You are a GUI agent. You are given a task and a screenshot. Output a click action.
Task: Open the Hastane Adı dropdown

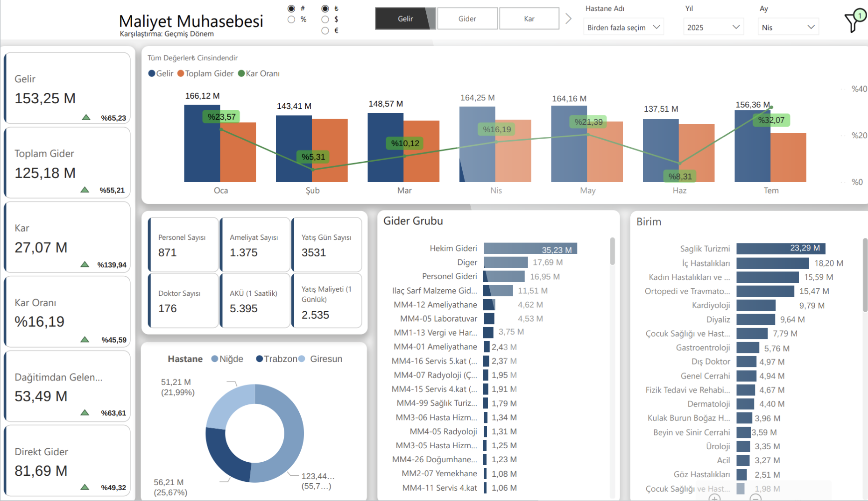point(623,28)
